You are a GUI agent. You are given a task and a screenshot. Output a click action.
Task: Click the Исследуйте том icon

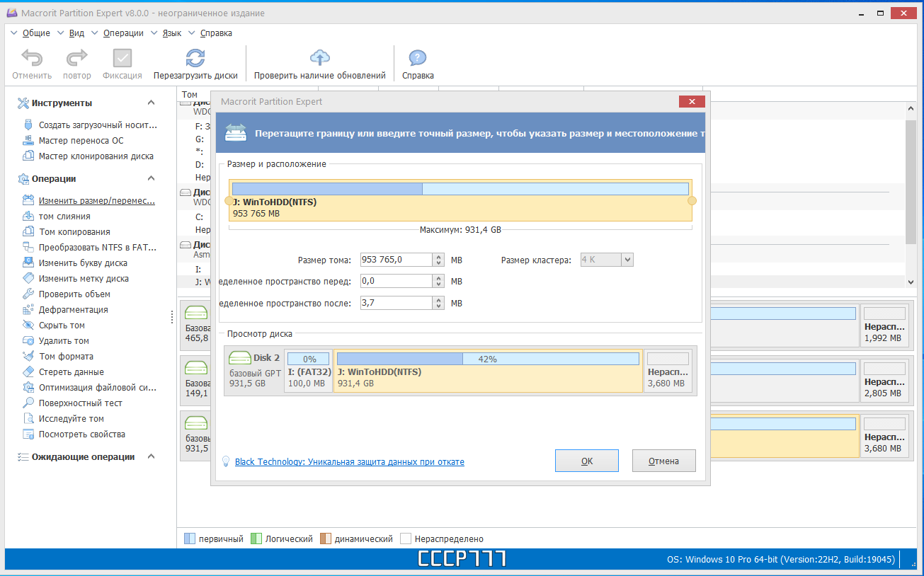pos(28,418)
